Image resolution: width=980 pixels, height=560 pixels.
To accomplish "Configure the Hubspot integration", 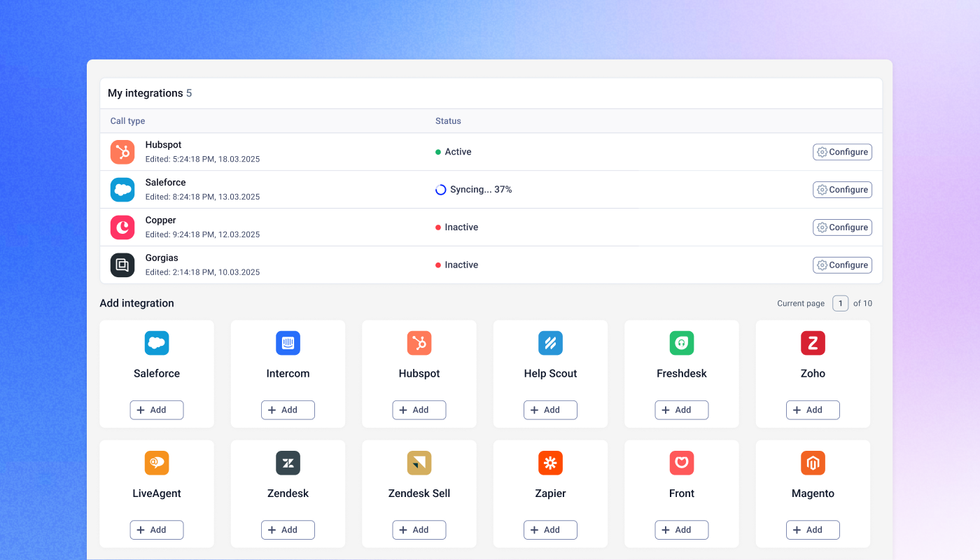I will 842,152.
